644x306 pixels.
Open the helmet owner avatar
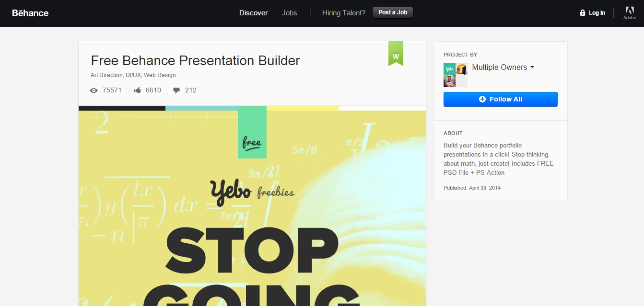[x=461, y=69]
